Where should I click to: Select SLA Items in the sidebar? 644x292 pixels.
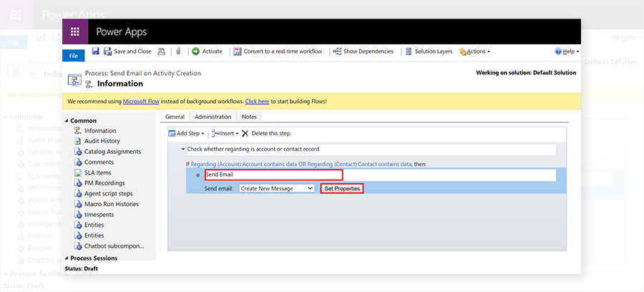[x=98, y=172]
